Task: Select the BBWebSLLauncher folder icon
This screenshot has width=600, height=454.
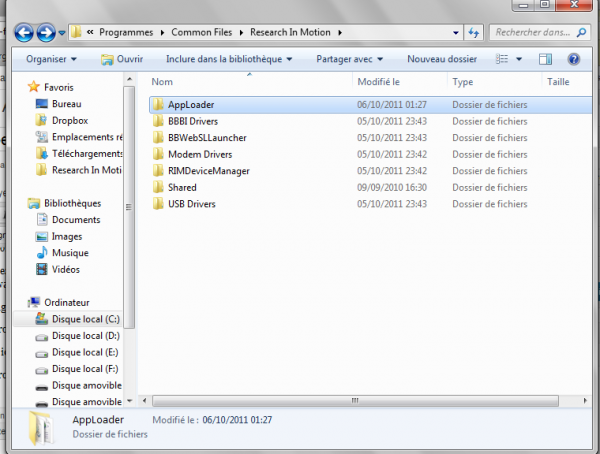Action: pos(158,137)
